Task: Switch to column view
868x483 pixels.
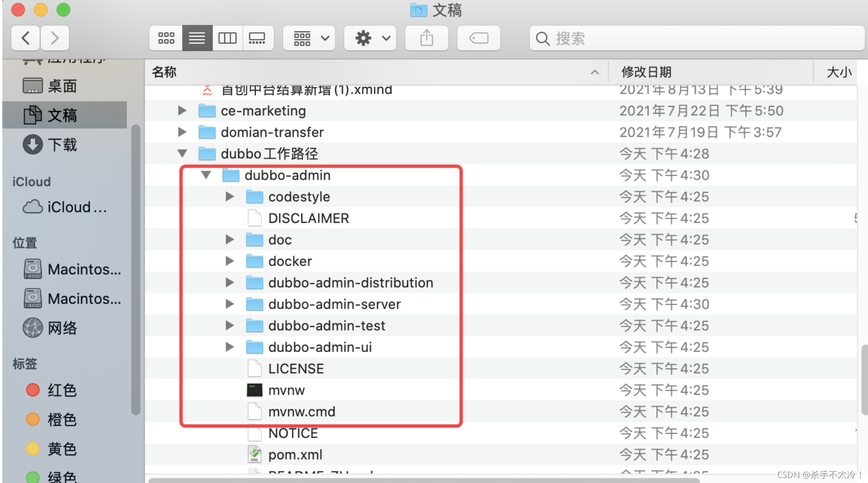Action: pos(227,38)
